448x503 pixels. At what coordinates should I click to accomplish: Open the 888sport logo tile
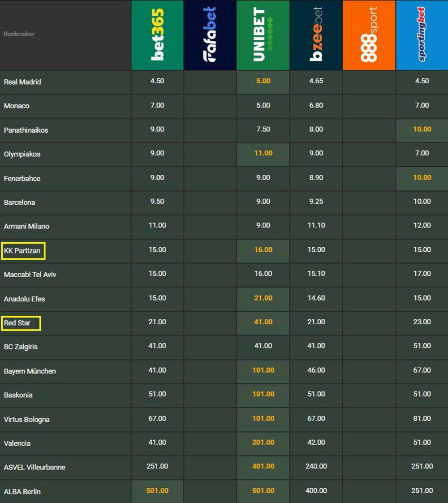[x=369, y=35]
